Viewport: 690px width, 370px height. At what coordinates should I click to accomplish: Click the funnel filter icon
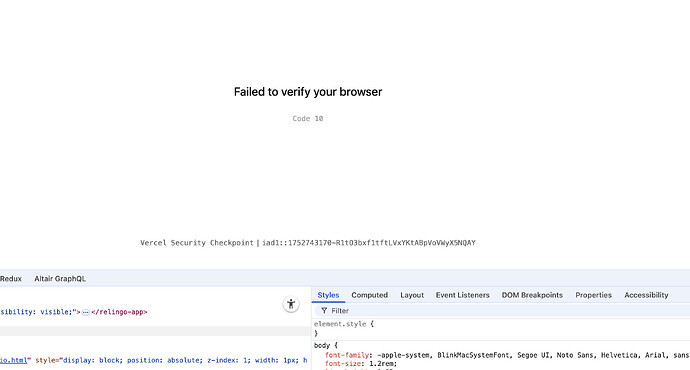pos(324,311)
